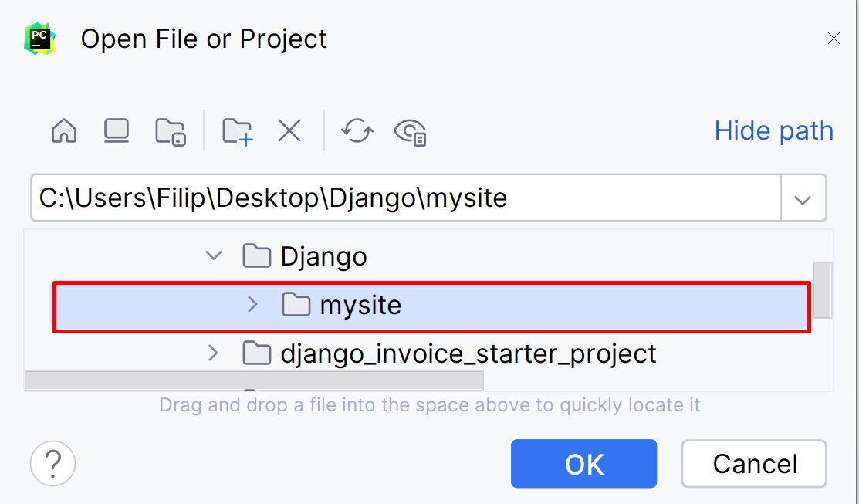The image size is (859, 504).
Task: Open the Desktop location icon
Action: pyautogui.click(x=116, y=130)
